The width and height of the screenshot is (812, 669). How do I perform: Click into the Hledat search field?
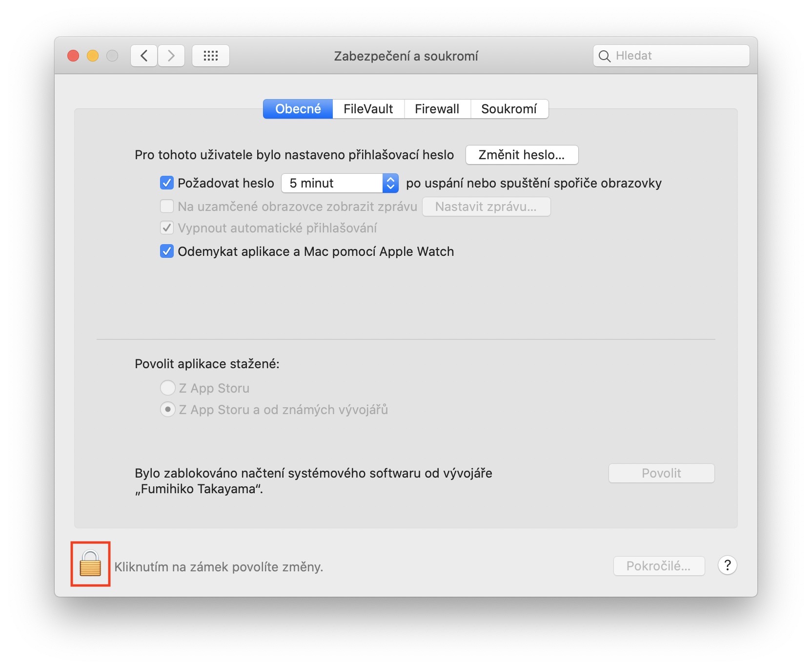click(x=671, y=56)
